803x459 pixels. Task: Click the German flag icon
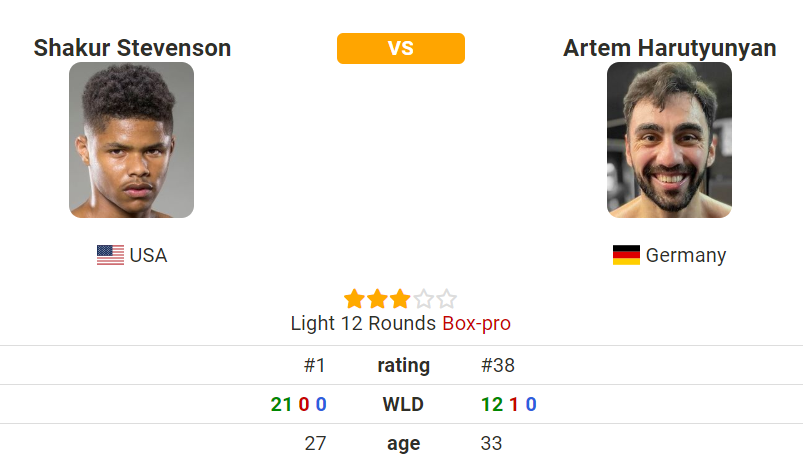[626, 255]
